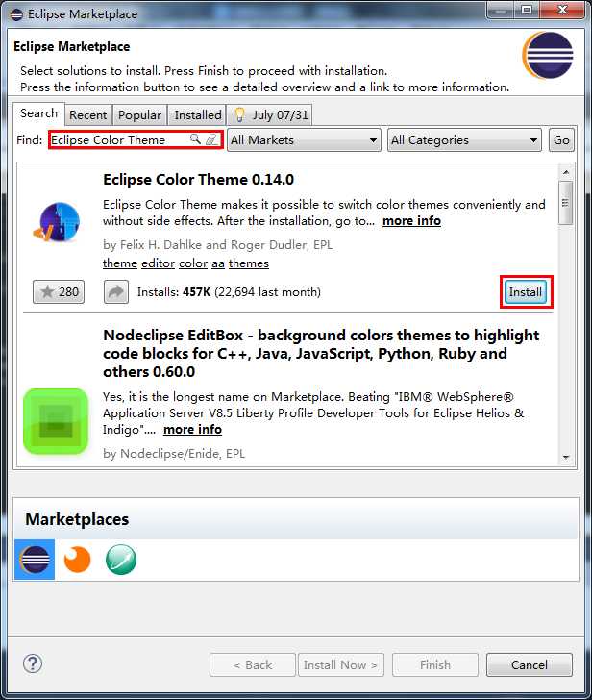Viewport: 592px width, 700px height.
Task: Click the results scrollbar down arrow
Action: tap(566, 457)
